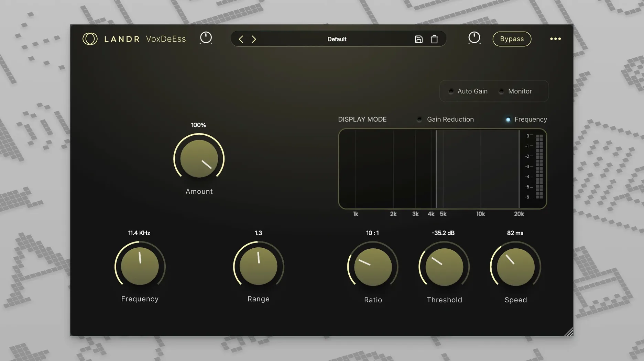Click the gain reduction meter
The image size is (644, 361).
pos(539,167)
